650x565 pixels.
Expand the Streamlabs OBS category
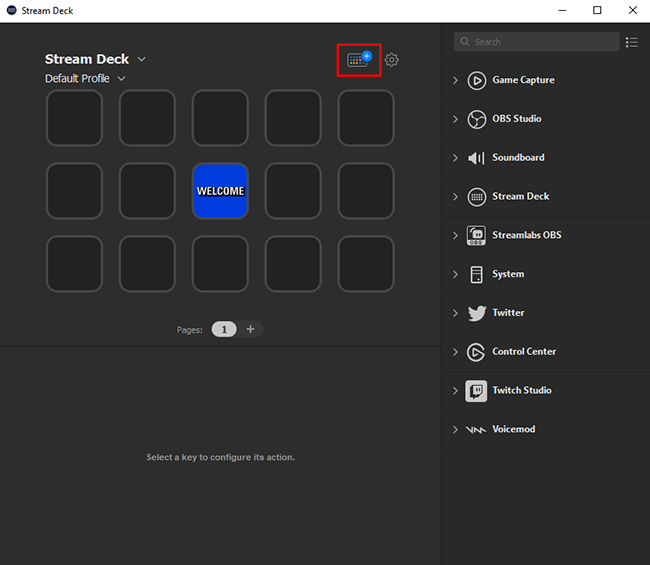456,236
